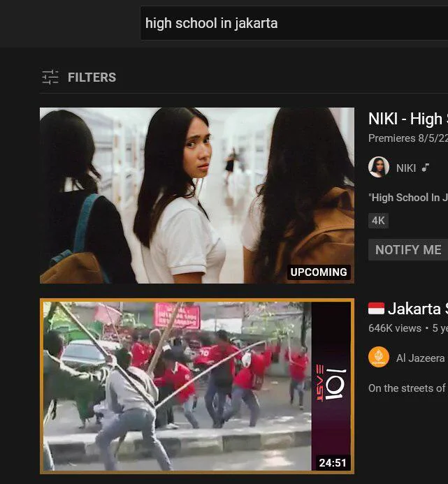Open Al Jazeera channel logo avatar
448x484 pixels.
coord(379,357)
